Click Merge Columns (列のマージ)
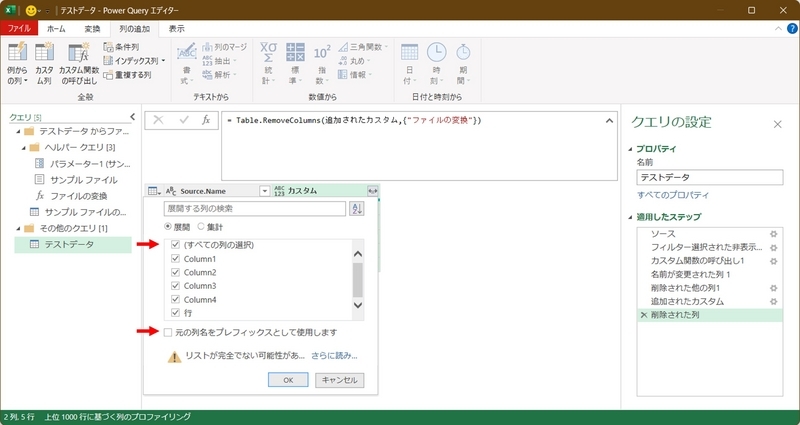 224,47
